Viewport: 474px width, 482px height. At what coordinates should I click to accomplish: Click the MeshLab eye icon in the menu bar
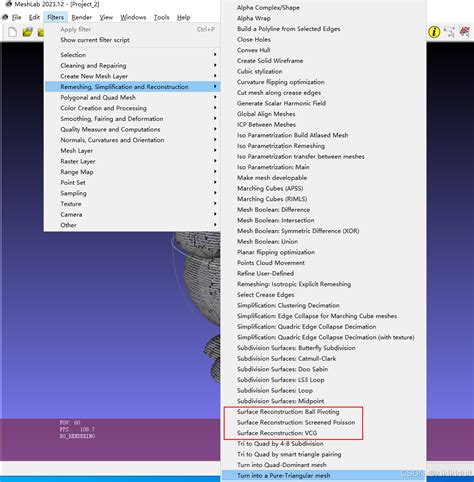(x=5, y=17)
